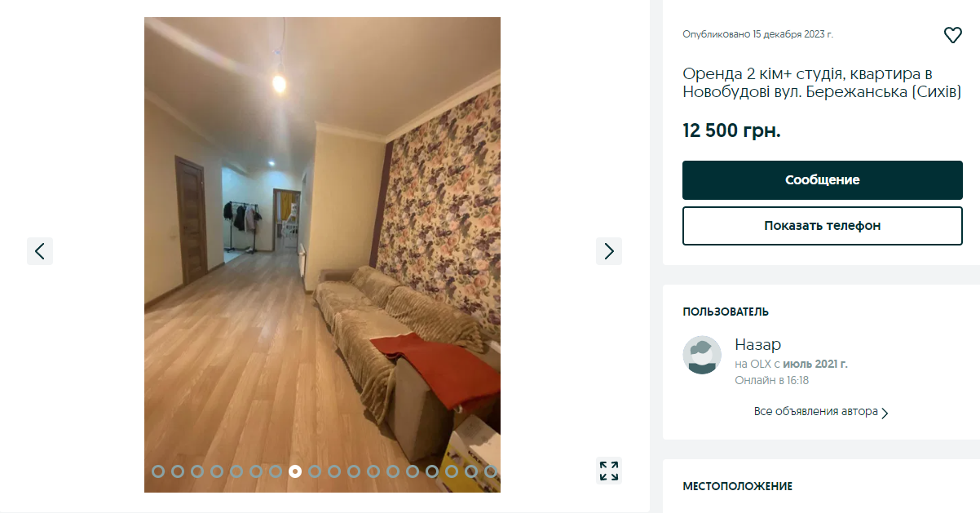980x513 pixels.
Task: Open seller name Назар profile
Action: [758, 344]
